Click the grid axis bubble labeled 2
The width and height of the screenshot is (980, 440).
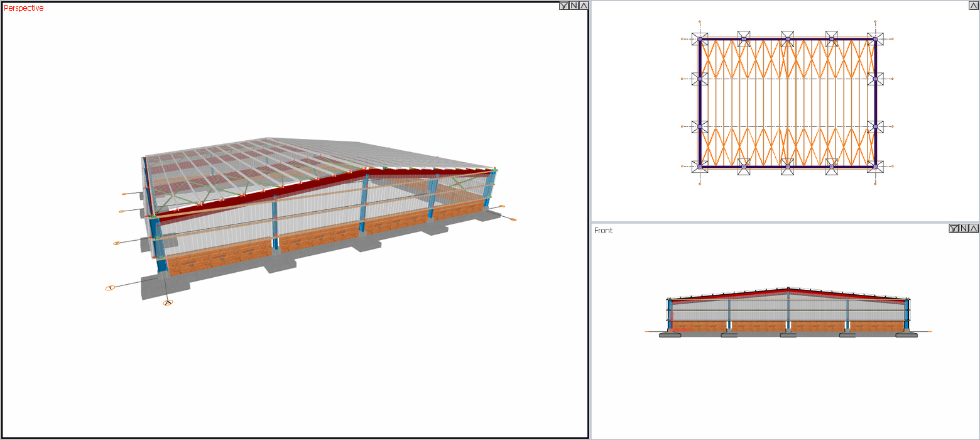(x=116, y=243)
